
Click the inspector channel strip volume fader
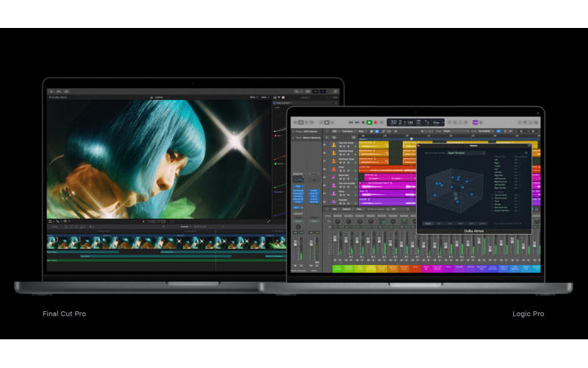point(295,243)
